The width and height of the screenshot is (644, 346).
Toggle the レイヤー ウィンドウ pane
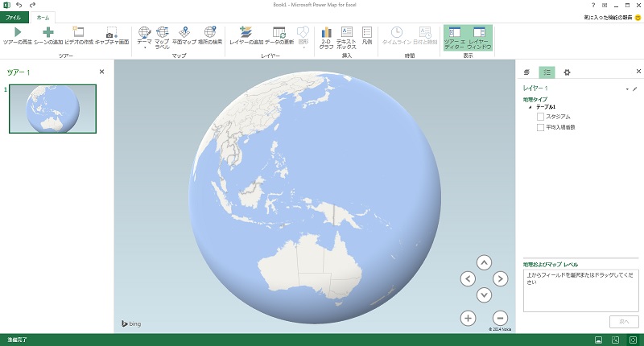(479, 38)
